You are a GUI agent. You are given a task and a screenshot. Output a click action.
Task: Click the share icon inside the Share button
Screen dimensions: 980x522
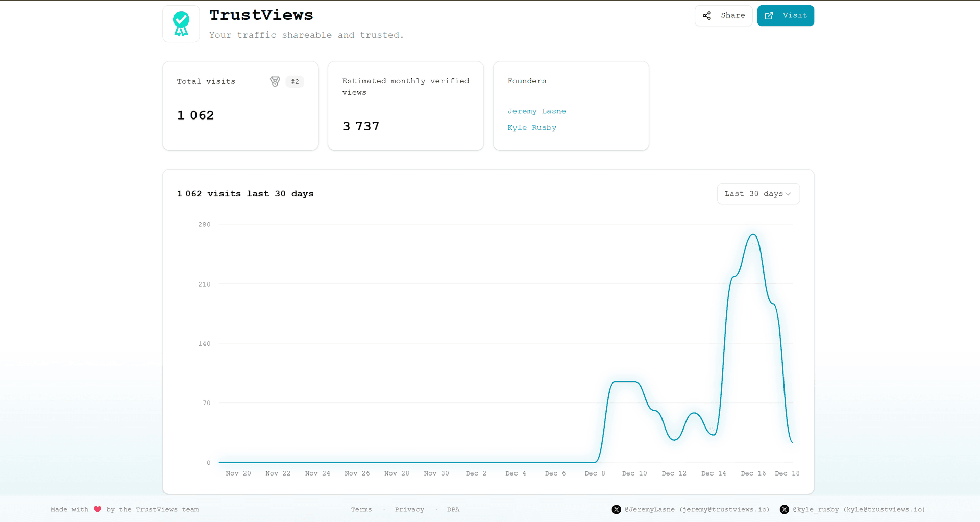pyautogui.click(x=707, y=15)
